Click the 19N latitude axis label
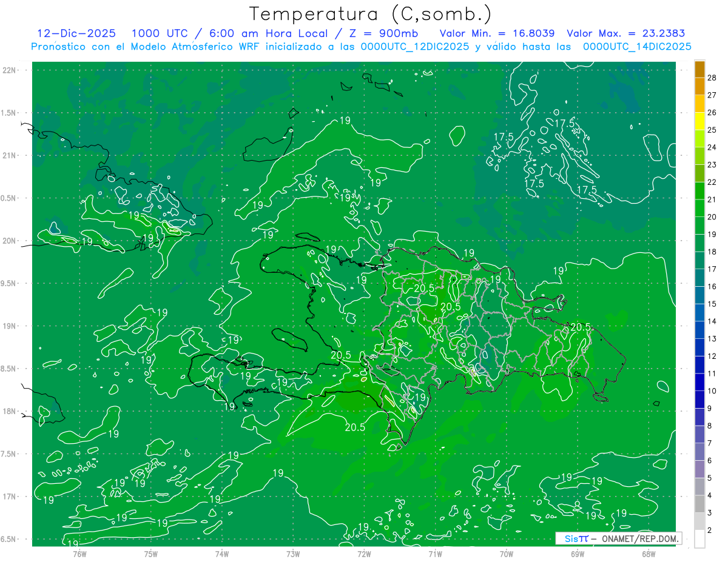This screenshot has width=728, height=562. tap(10, 326)
